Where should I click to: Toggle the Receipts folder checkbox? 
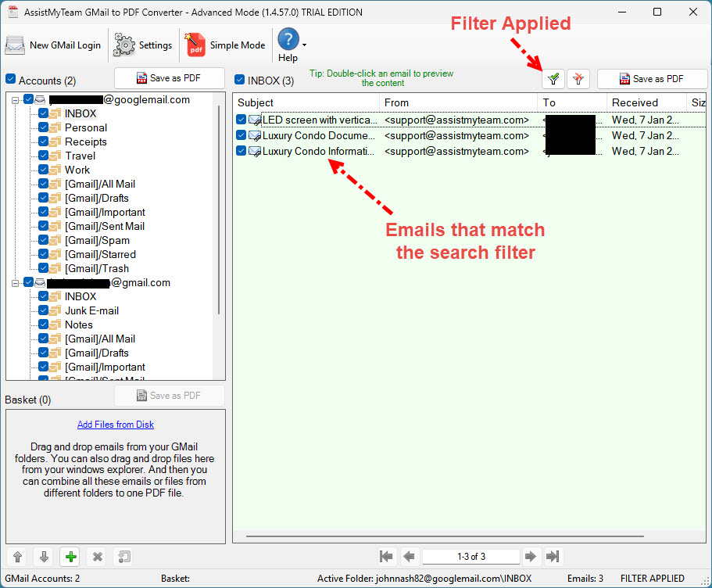pos(44,142)
